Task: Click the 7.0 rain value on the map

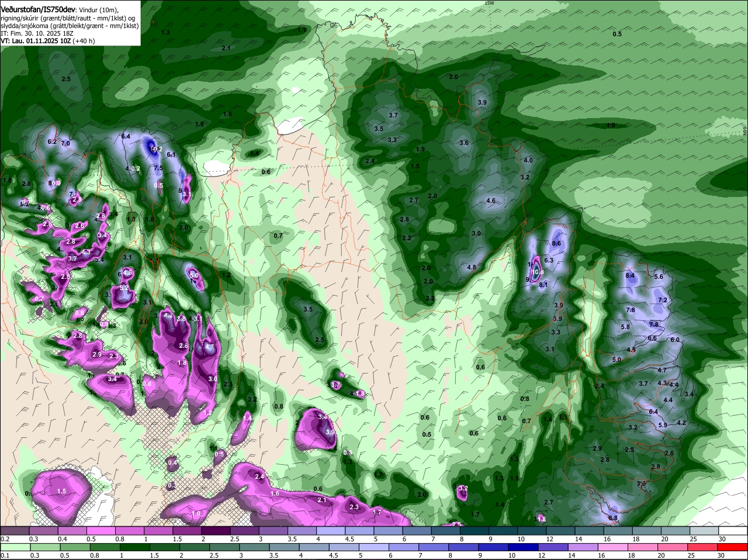Action: click(x=65, y=143)
